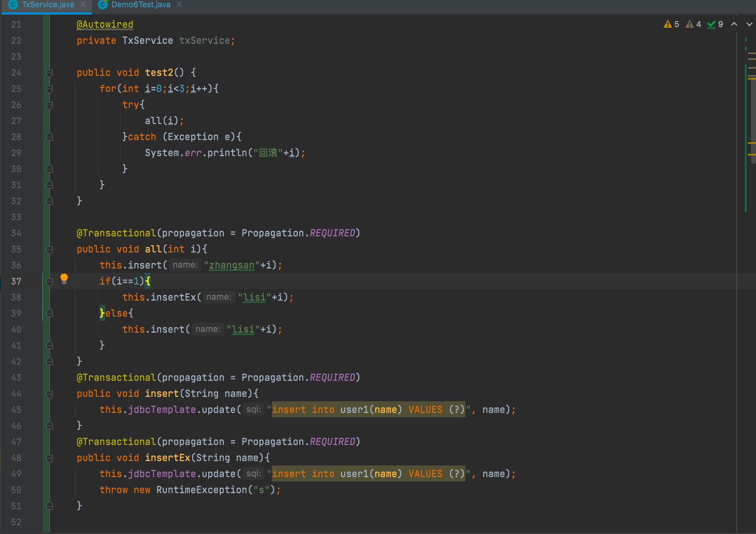Click the yellow warning stripe mark near line 29
This screenshot has height=534, width=756.
coord(752,155)
